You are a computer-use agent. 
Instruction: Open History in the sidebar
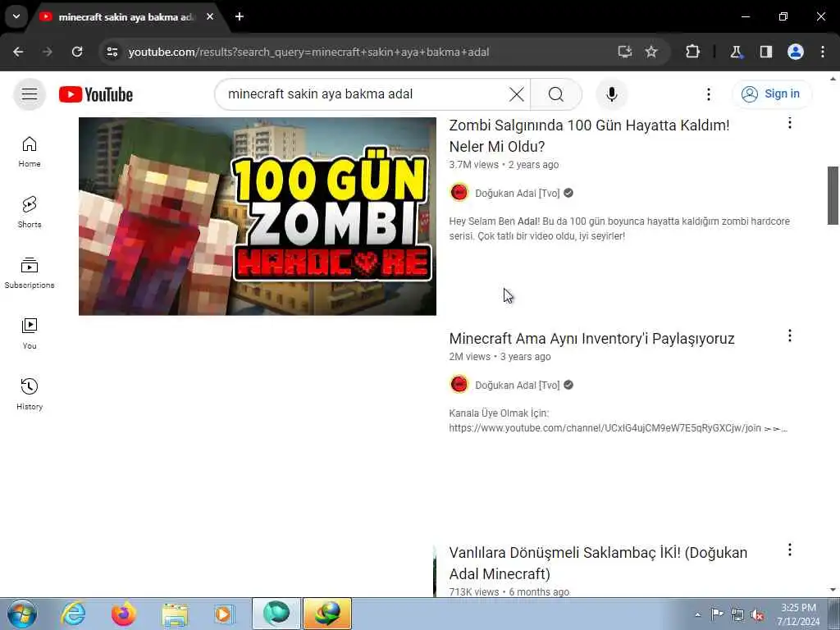30,395
